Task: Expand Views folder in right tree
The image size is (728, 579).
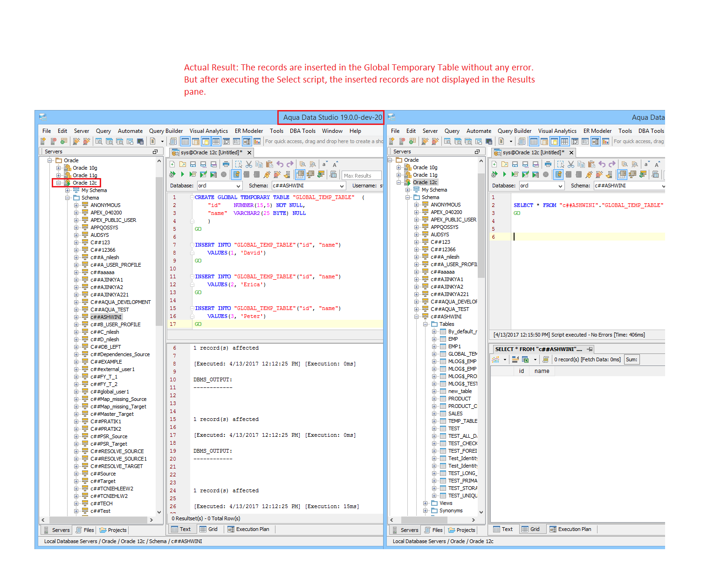Action: point(425,503)
